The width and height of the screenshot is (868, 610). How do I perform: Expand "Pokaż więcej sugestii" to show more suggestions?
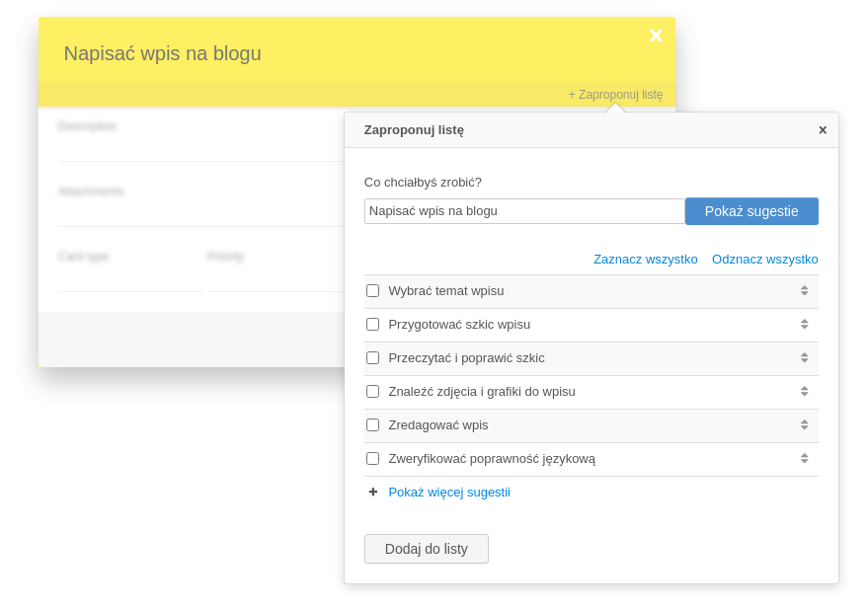pos(449,492)
